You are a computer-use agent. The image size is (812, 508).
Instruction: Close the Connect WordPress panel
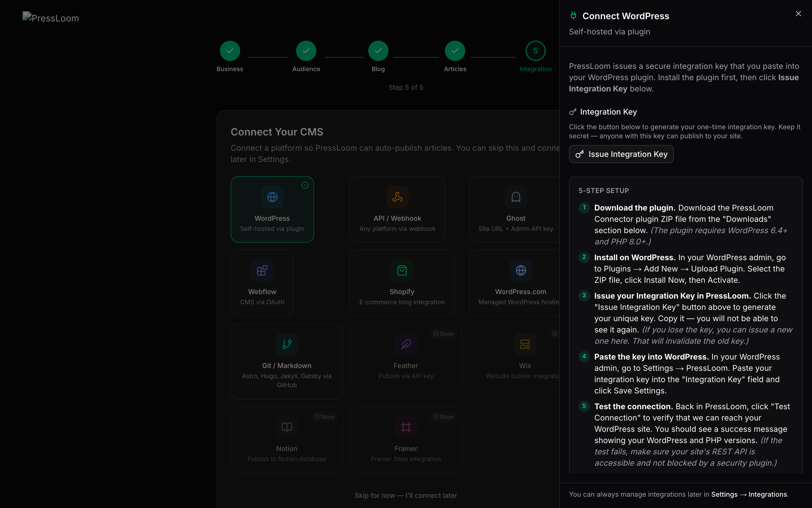798,14
